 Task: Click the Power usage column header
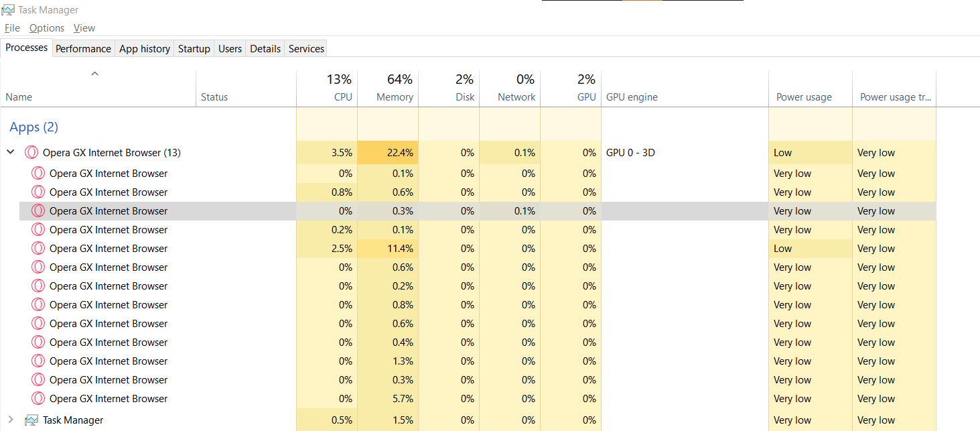click(x=803, y=97)
